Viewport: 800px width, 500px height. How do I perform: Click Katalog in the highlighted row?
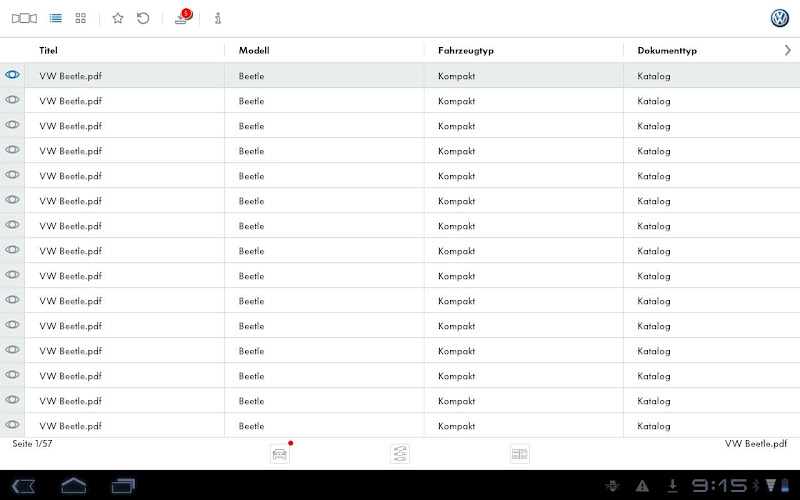point(654,76)
